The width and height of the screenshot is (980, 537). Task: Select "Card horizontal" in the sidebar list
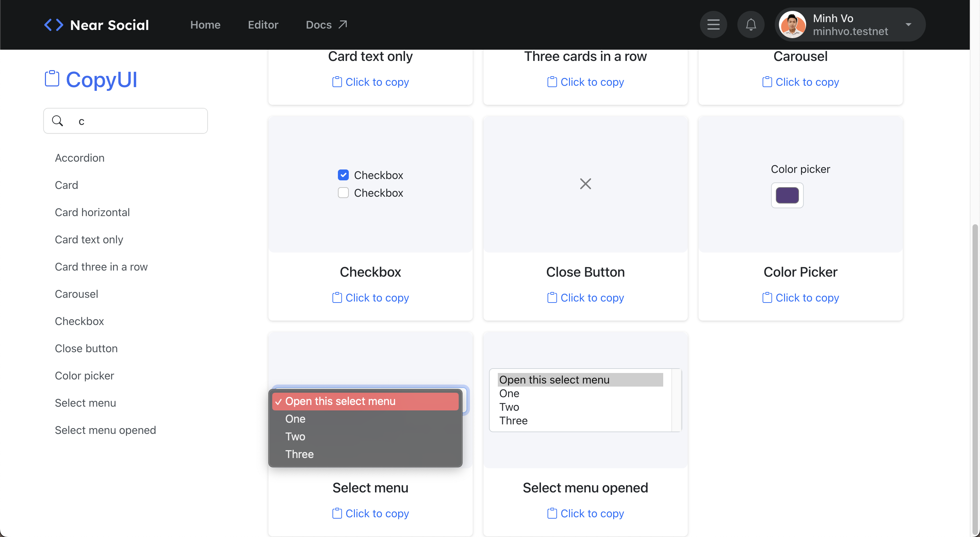[92, 212]
